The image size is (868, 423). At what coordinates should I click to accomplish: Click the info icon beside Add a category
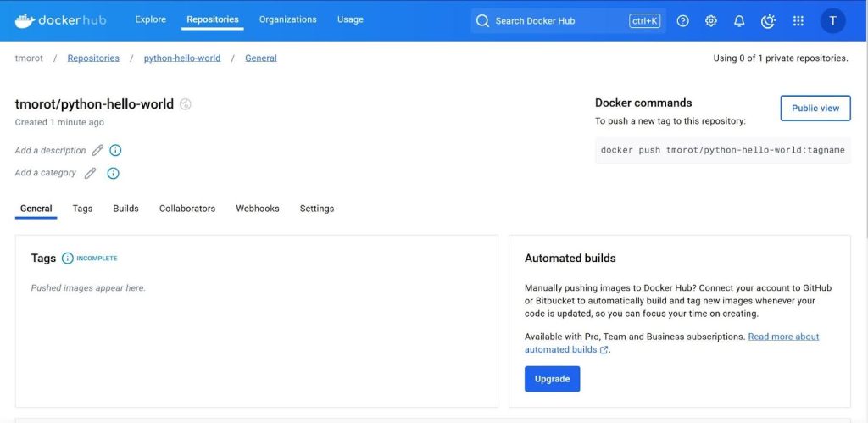point(113,173)
